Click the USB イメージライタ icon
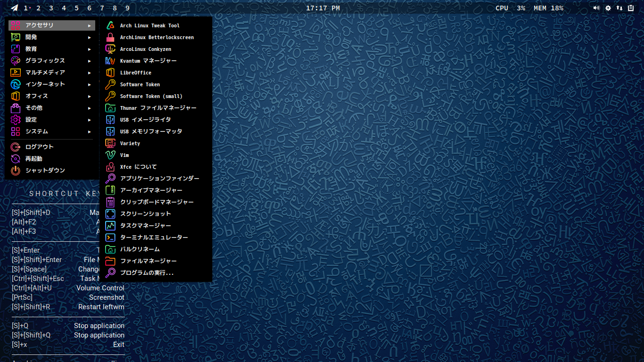 pos(110,120)
